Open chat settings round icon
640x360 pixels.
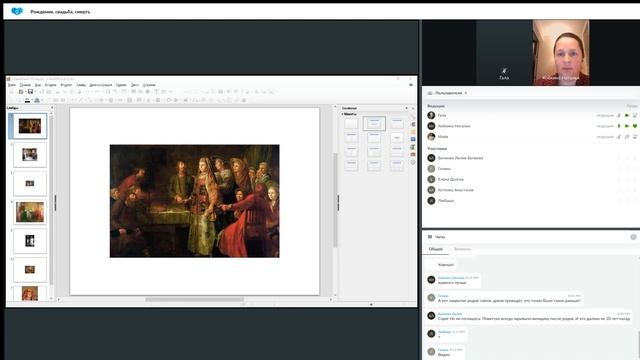[x=633, y=237]
